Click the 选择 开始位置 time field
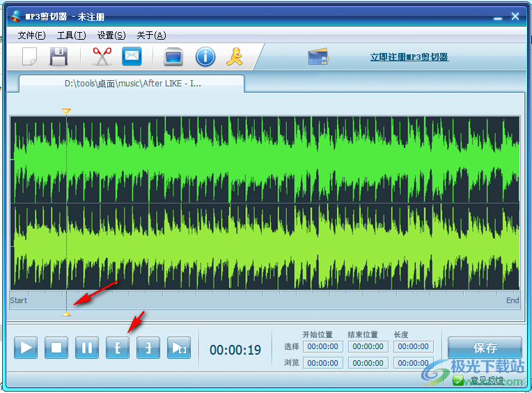 [x=322, y=346]
